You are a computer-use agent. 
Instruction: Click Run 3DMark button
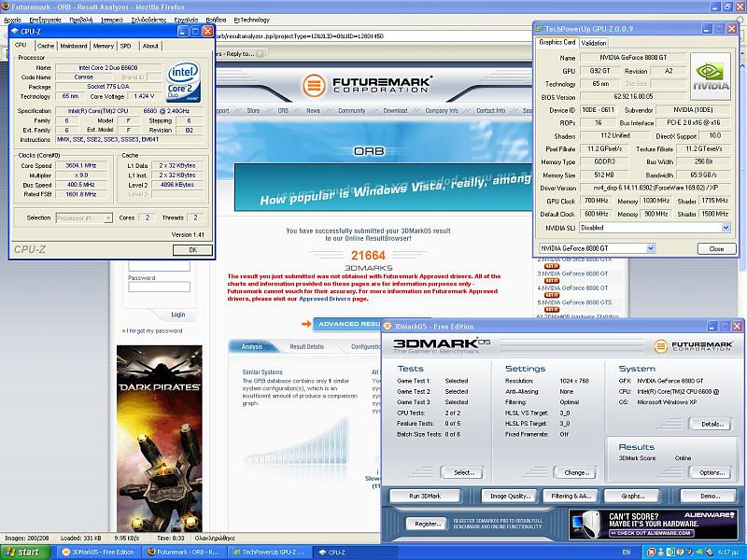425,496
